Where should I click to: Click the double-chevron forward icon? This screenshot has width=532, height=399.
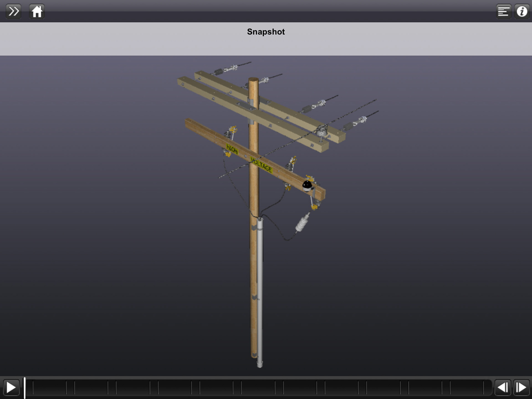point(13,11)
